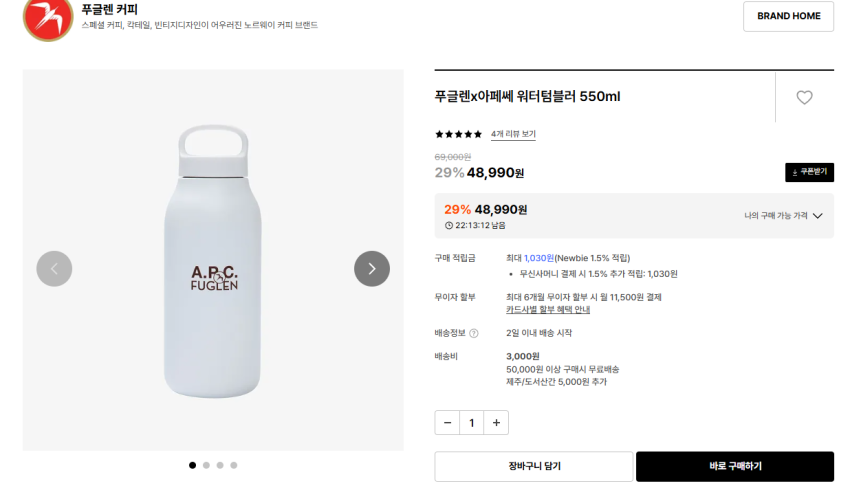Open BRAND HOME page

(x=788, y=16)
